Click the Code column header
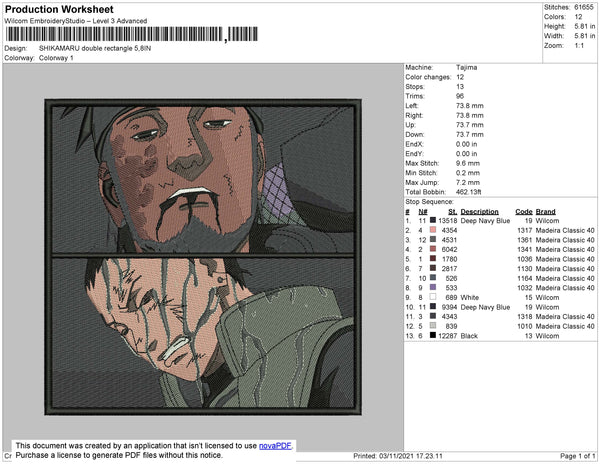Viewport: 600px width, 464px height. (524, 212)
